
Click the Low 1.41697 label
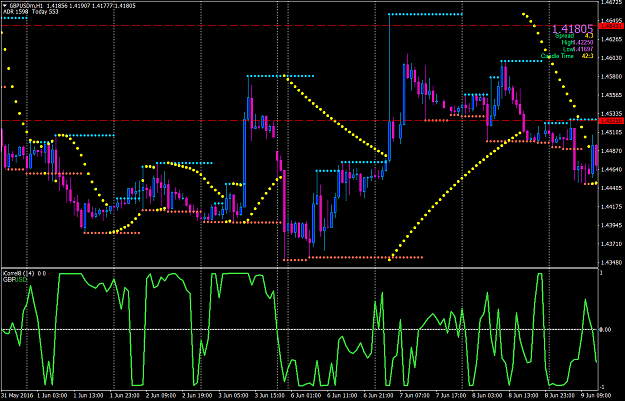(x=578, y=49)
